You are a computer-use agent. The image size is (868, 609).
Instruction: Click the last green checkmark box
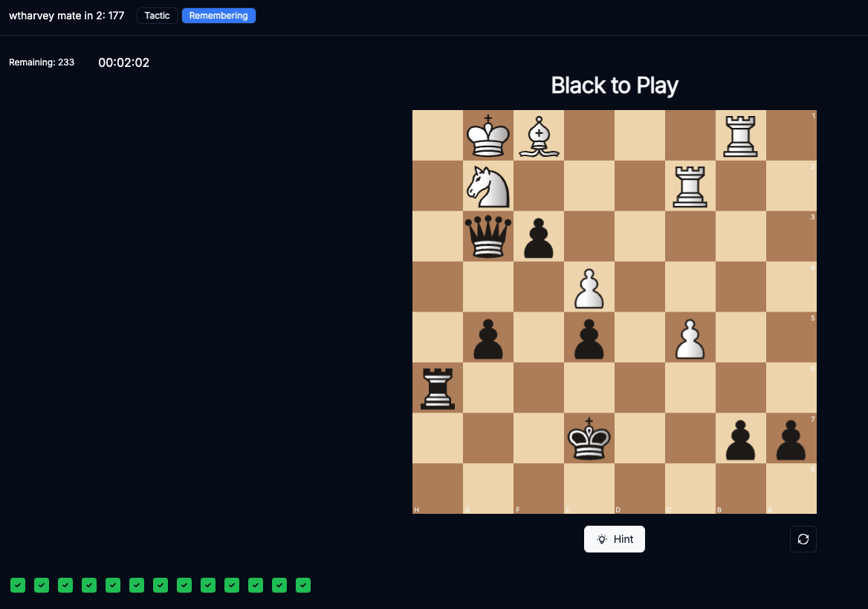point(303,585)
